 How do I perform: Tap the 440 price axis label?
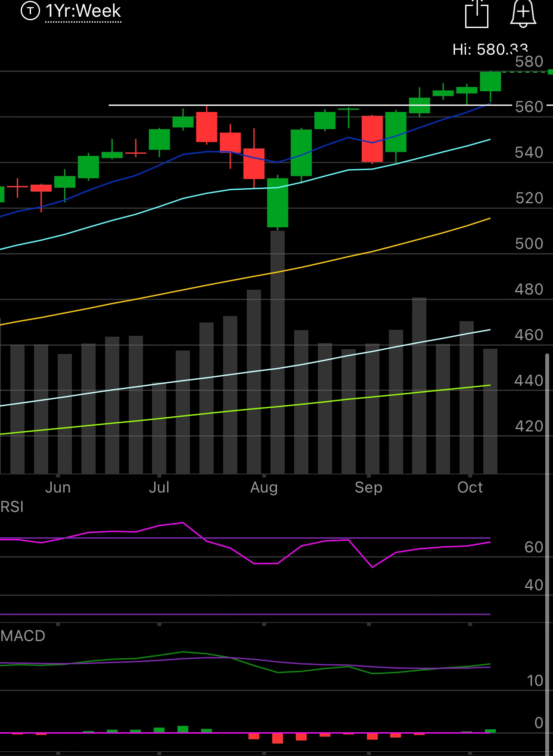(529, 381)
